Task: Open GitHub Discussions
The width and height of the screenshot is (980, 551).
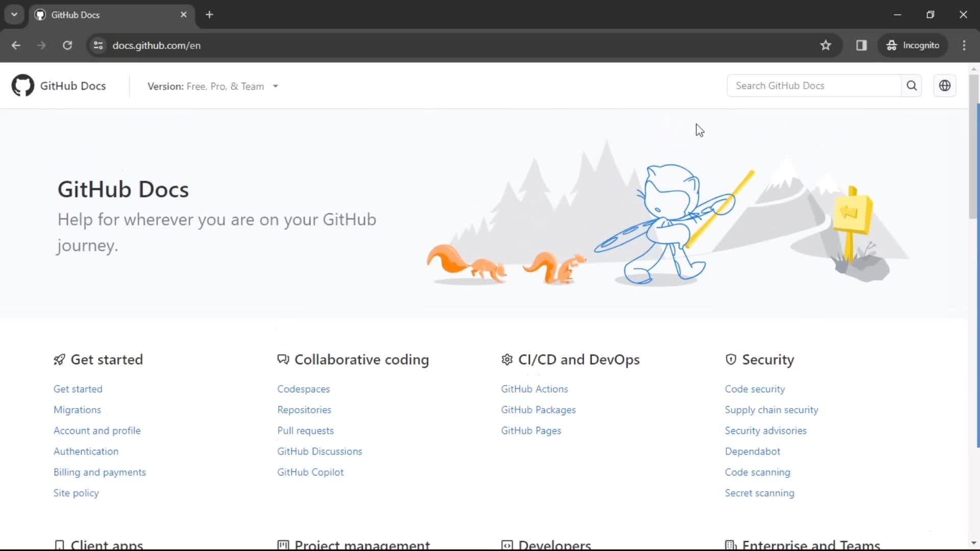Action: (320, 452)
